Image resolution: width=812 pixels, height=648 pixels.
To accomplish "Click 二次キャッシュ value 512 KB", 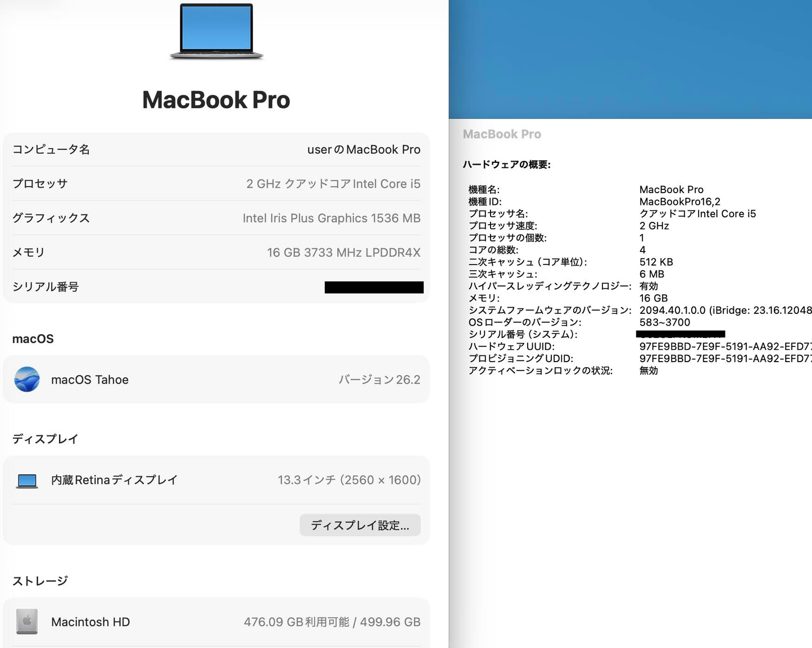I will (656, 262).
